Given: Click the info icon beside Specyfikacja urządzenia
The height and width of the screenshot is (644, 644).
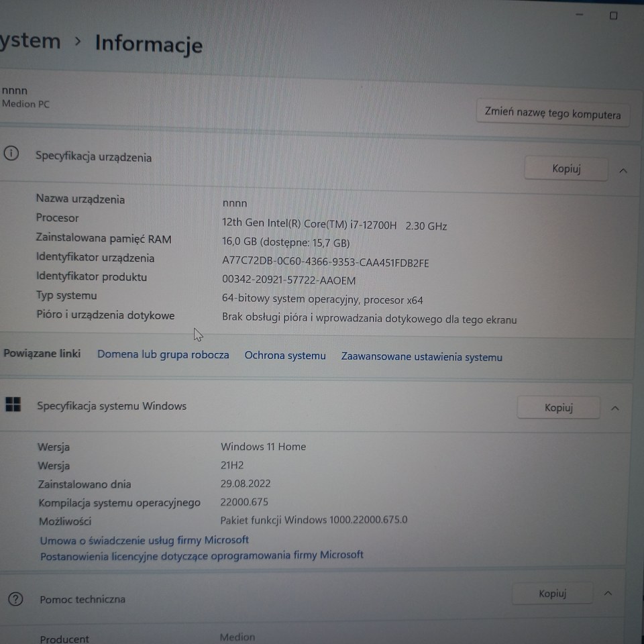Looking at the screenshot, I should (11, 154).
